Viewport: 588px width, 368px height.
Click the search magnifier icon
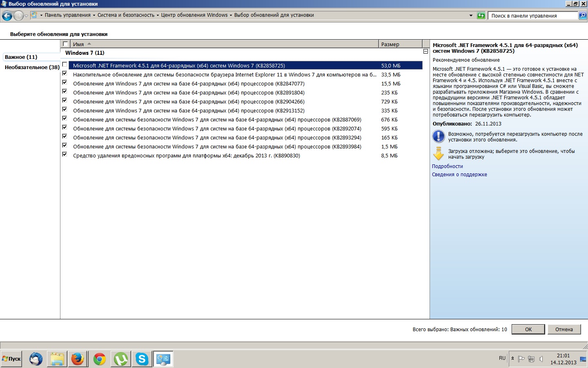click(x=583, y=16)
